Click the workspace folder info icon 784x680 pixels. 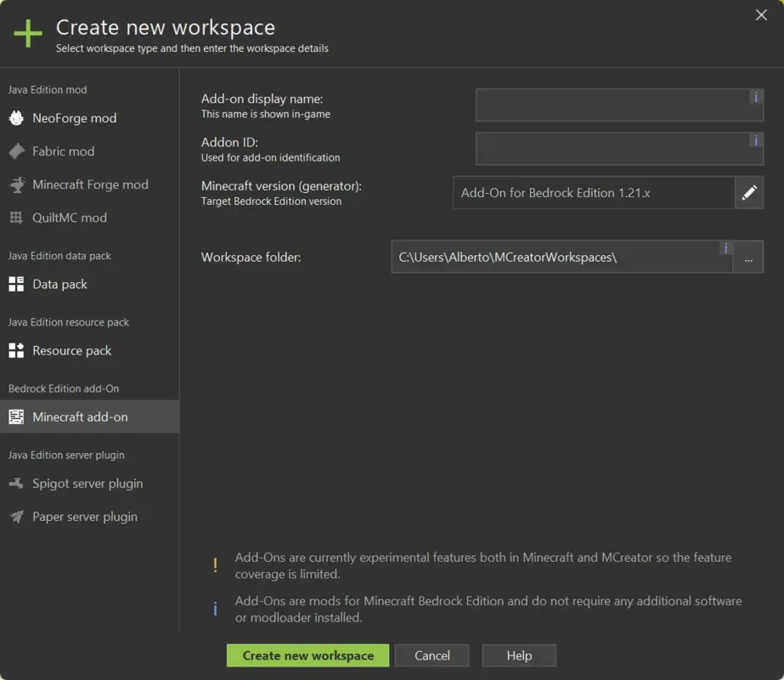coord(725,247)
